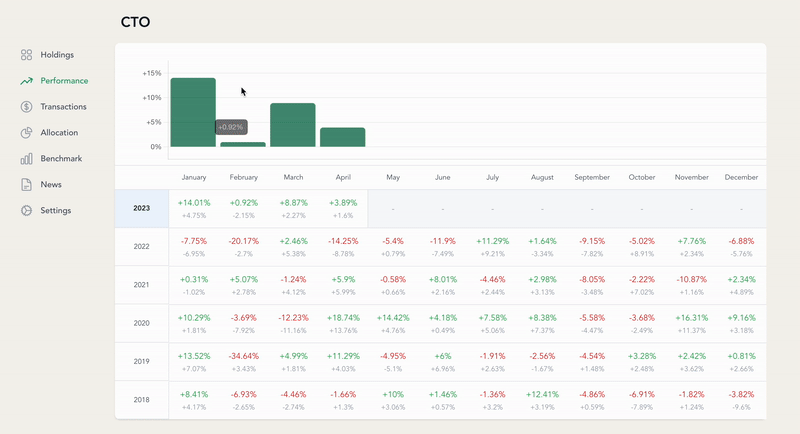Click the +10% cell in 2018 row

[x=393, y=394]
